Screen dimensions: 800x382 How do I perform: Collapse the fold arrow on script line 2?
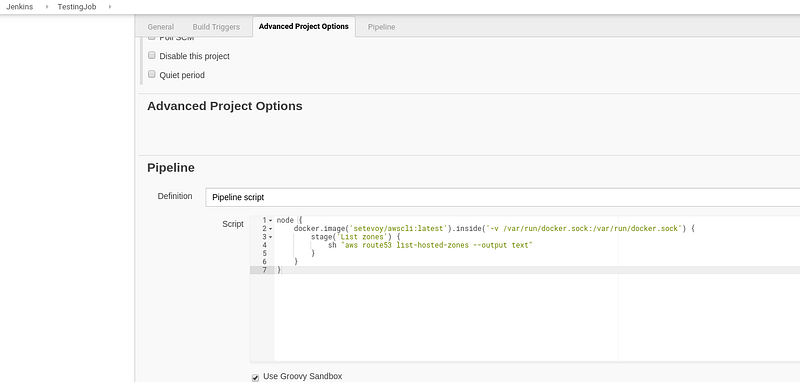click(x=270, y=228)
